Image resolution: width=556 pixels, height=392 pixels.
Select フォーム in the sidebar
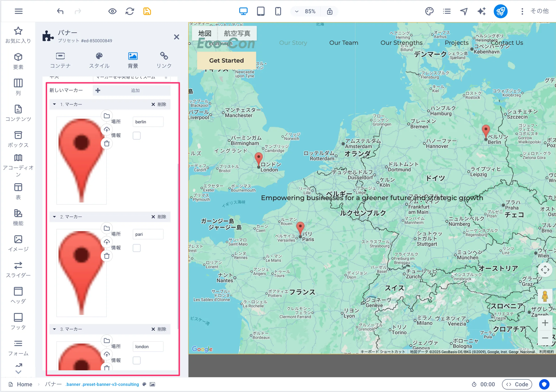point(18,348)
